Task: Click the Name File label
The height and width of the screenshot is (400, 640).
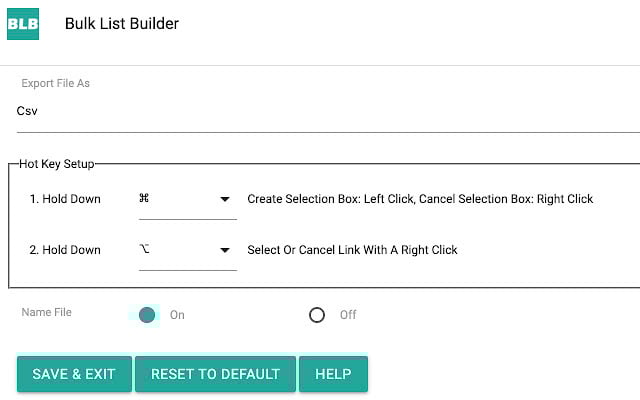Action: (x=47, y=312)
